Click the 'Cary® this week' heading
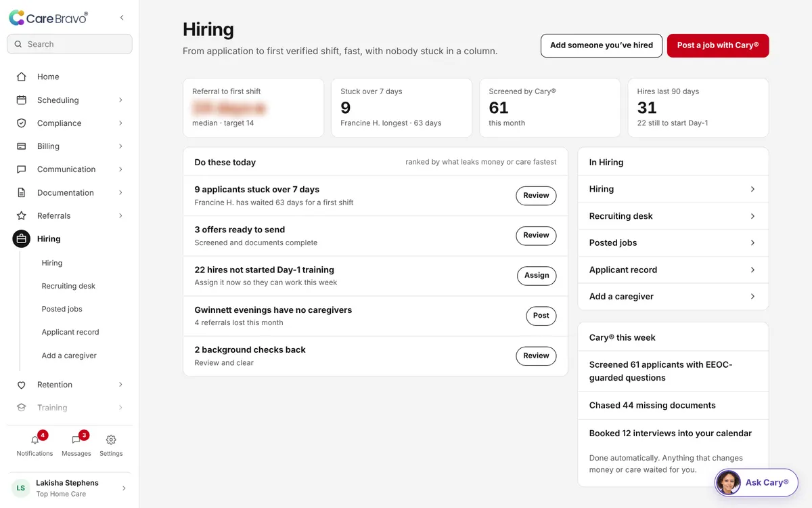812x508 pixels. tap(623, 337)
